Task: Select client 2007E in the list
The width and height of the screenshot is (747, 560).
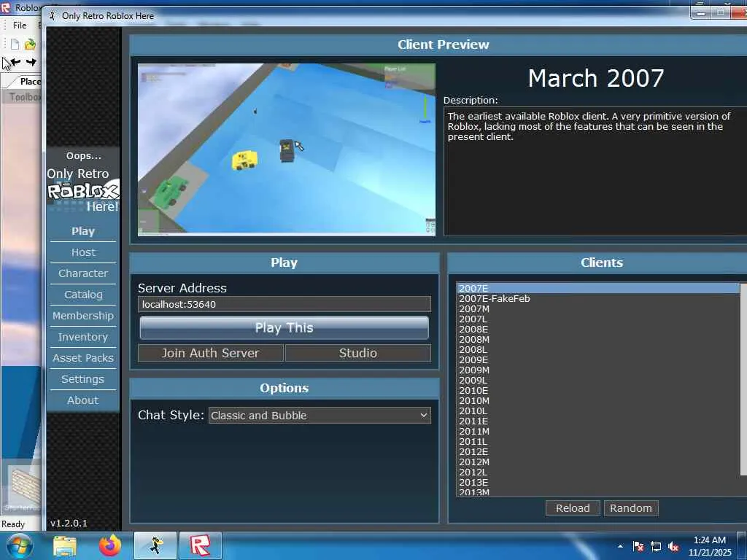Action: tap(598, 288)
